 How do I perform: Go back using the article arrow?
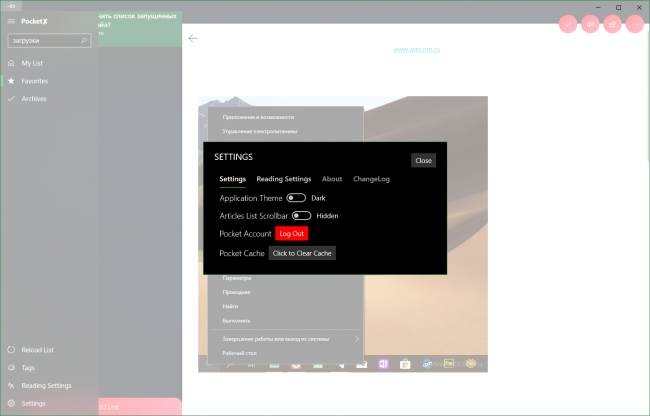click(x=193, y=39)
